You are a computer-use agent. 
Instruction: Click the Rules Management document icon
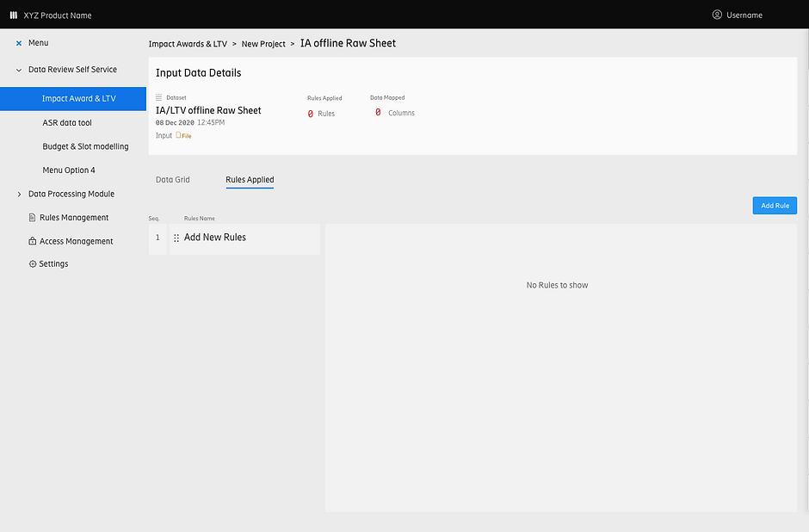32,218
